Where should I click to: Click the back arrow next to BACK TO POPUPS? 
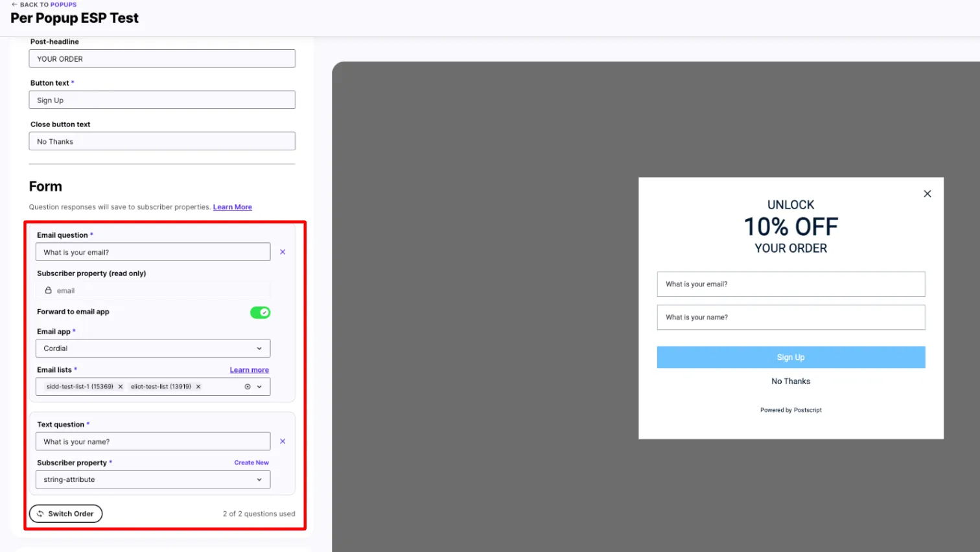(x=14, y=5)
